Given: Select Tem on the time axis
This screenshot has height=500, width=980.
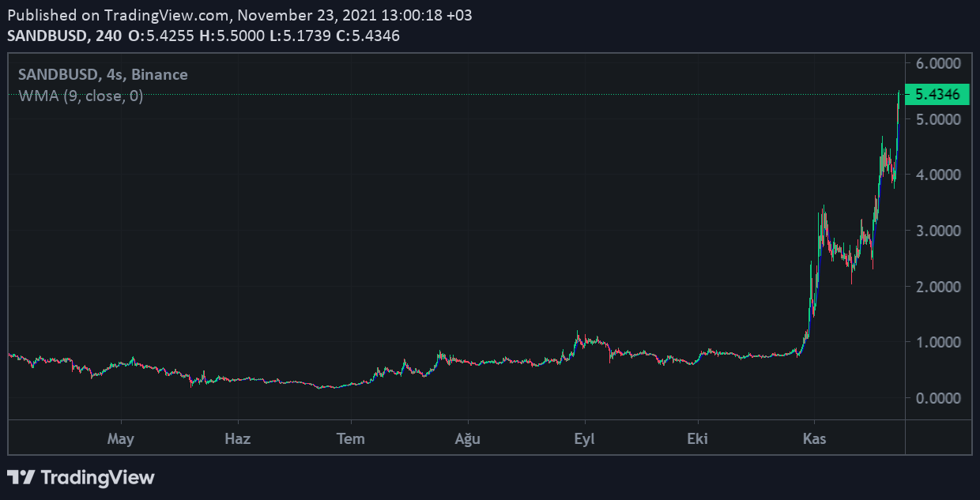Looking at the screenshot, I should 351,439.
